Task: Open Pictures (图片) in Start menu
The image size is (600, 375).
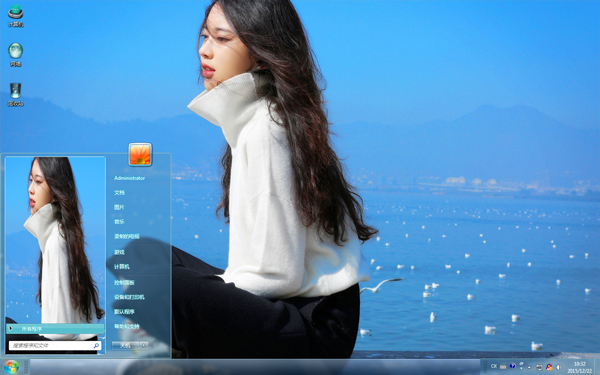Action: coord(119,207)
